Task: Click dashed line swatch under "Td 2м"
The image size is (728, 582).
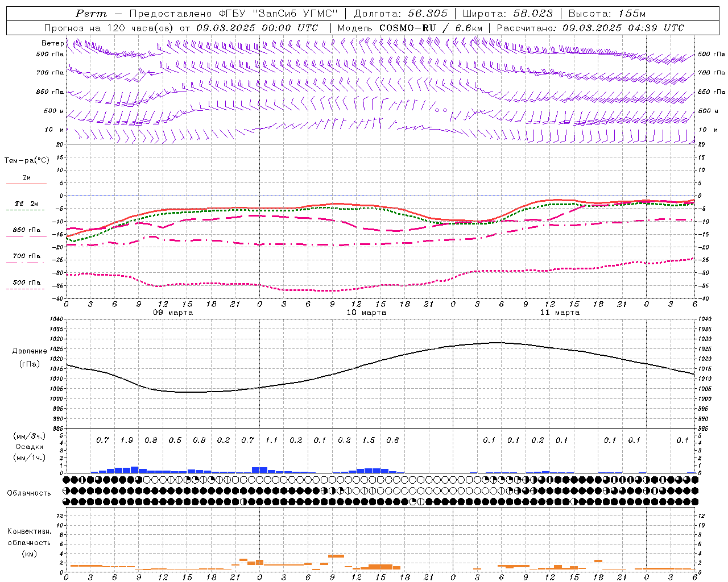Action: tap(25, 210)
